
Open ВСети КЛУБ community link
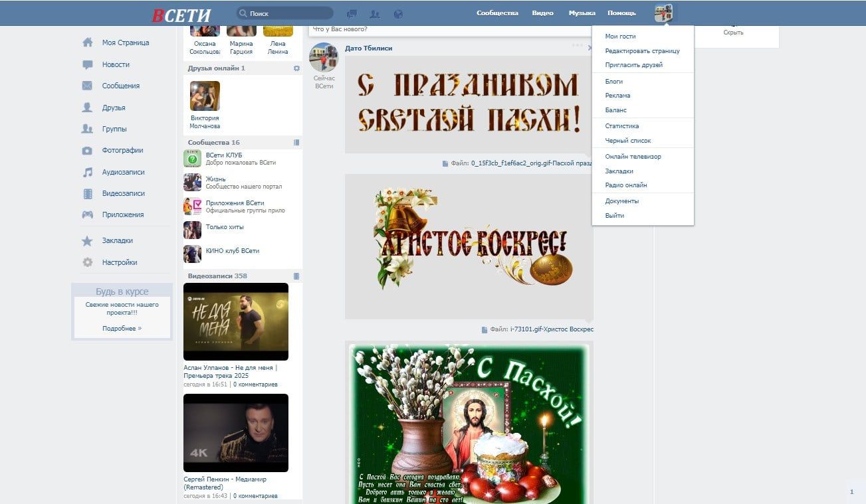pos(224,155)
